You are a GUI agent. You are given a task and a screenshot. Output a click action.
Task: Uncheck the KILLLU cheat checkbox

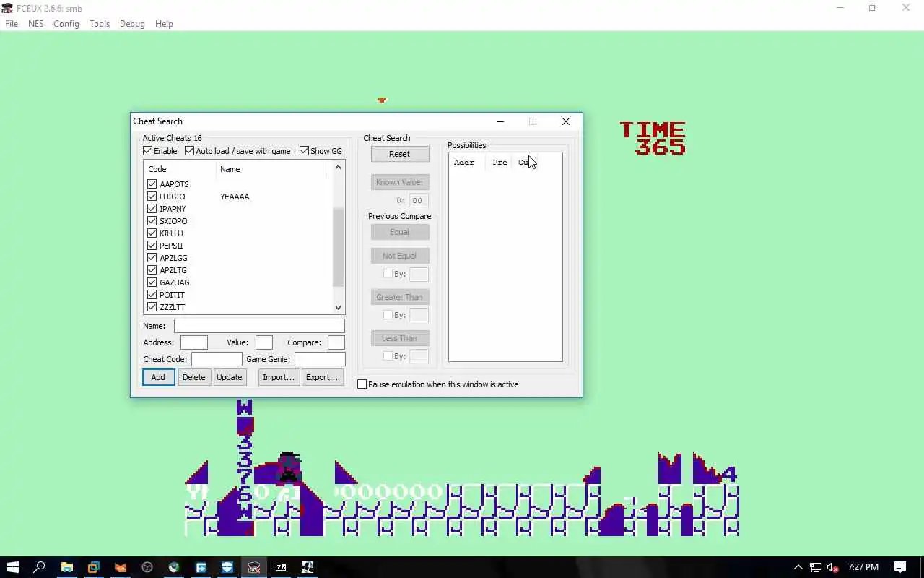152,233
